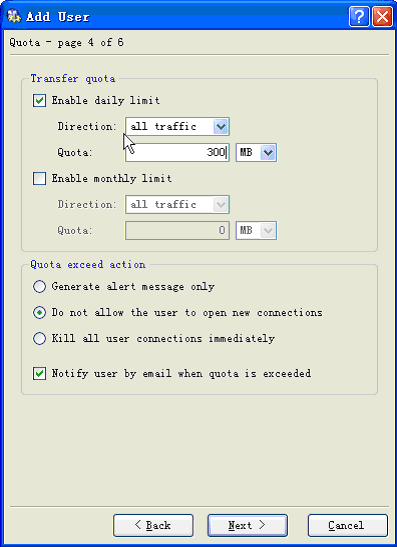Go Back to the previous page
The width and height of the screenshot is (397, 547).
(x=153, y=525)
